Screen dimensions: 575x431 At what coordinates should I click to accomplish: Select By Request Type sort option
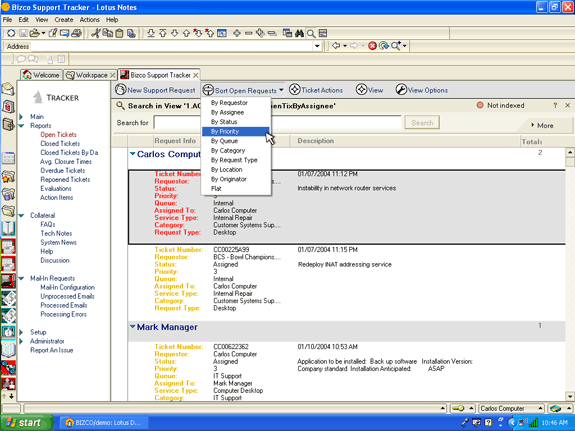(x=234, y=160)
